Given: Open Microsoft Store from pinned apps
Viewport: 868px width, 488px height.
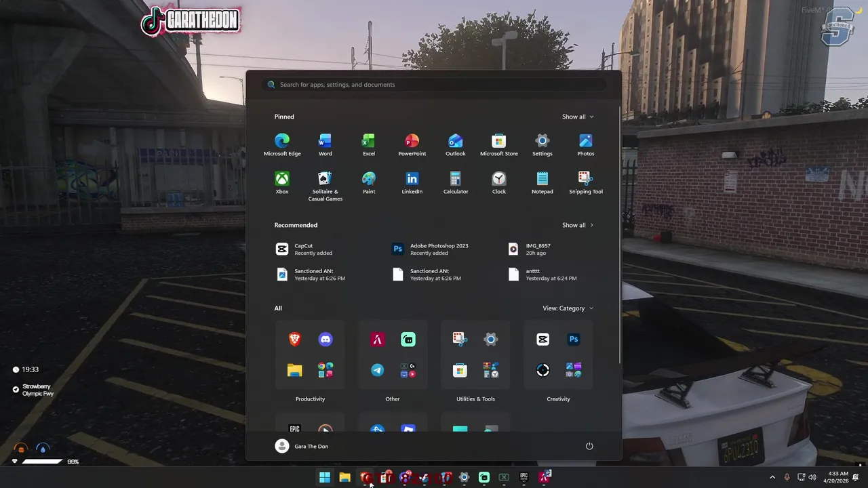Looking at the screenshot, I should point(499,145).
